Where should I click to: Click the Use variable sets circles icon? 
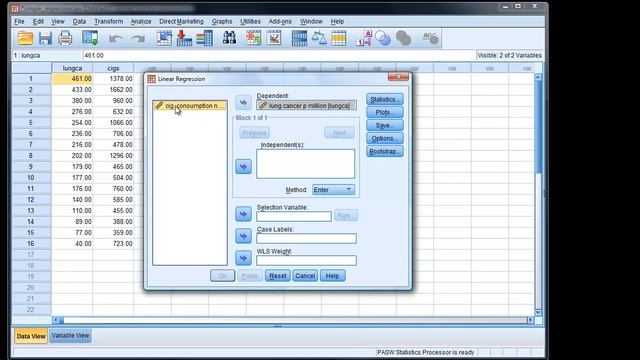click(x=383, y=38)
